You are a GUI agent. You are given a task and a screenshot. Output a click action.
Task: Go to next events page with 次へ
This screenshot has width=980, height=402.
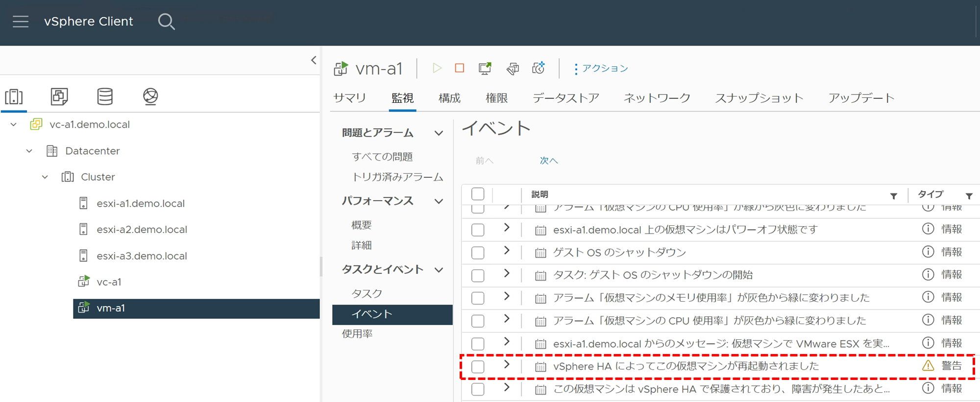[x=549, y=161]
